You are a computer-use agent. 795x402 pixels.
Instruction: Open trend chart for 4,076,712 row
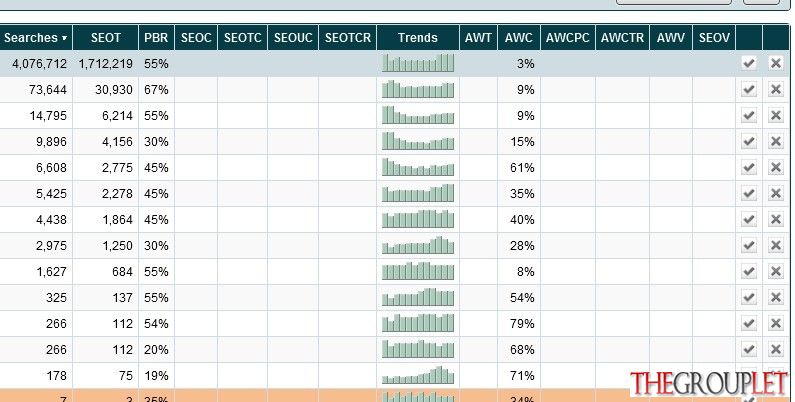point(418,63)
